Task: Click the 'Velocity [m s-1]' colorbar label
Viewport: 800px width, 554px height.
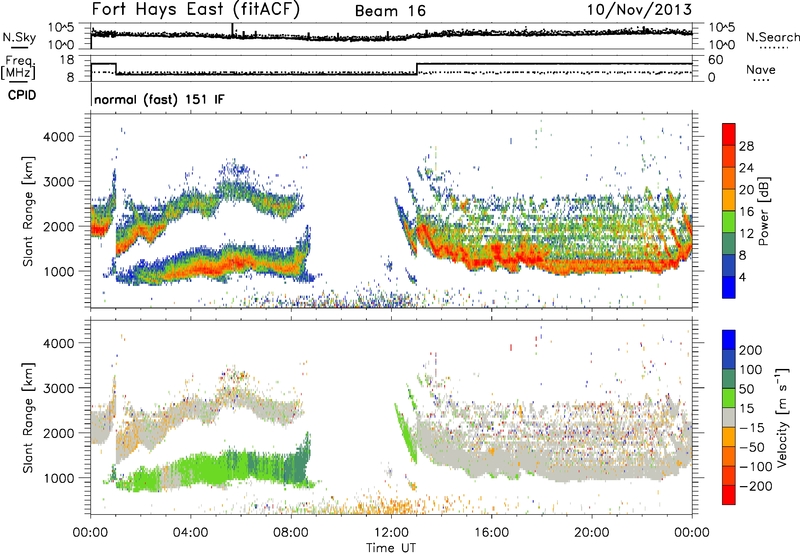Action: pos(782,417)
